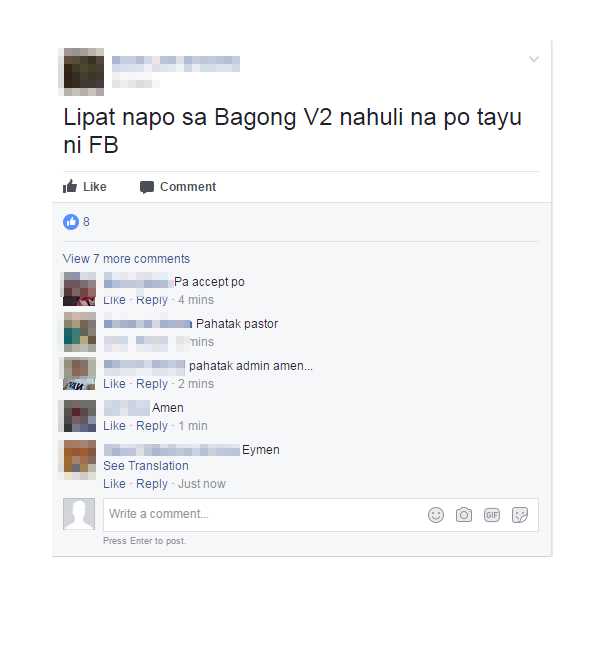Click the emoji smiley icon in comment box
This screenshot has height=672, width=591.
point(435,515)
